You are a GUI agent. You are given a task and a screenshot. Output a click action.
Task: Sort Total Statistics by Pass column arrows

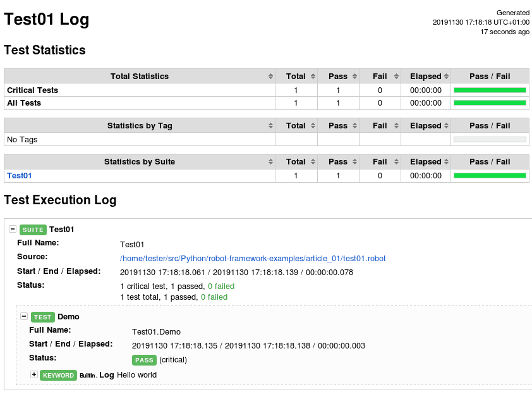354,77
